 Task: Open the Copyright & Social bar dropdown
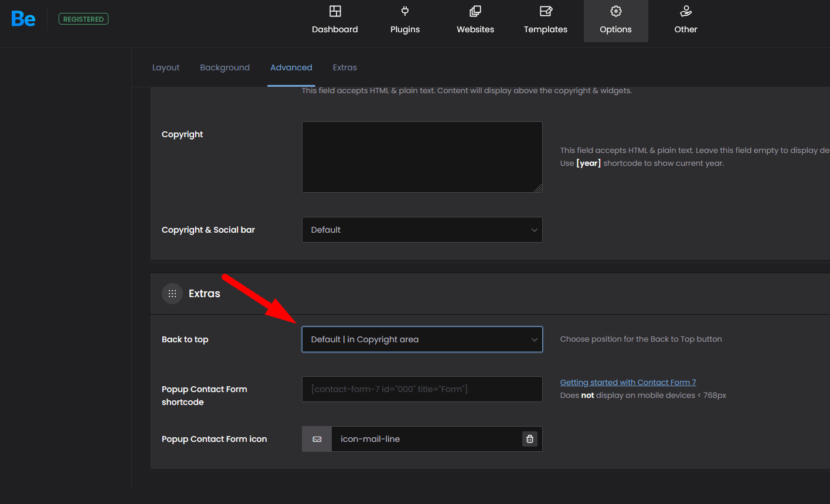[422, 230]
